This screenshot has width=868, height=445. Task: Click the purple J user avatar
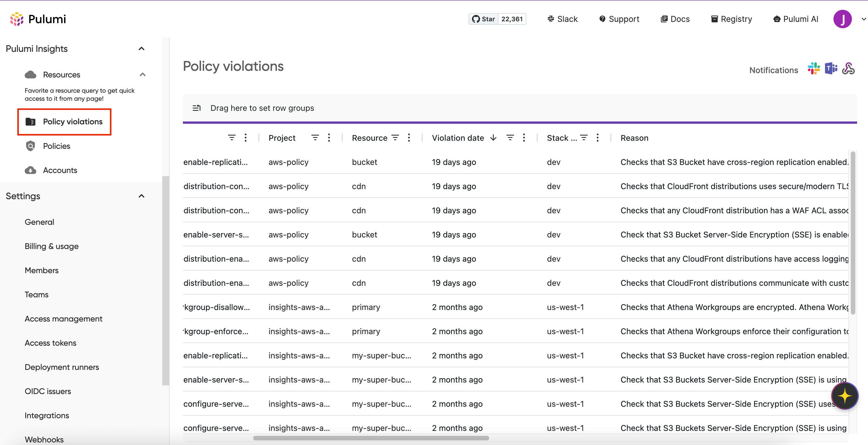pos(842,19)
